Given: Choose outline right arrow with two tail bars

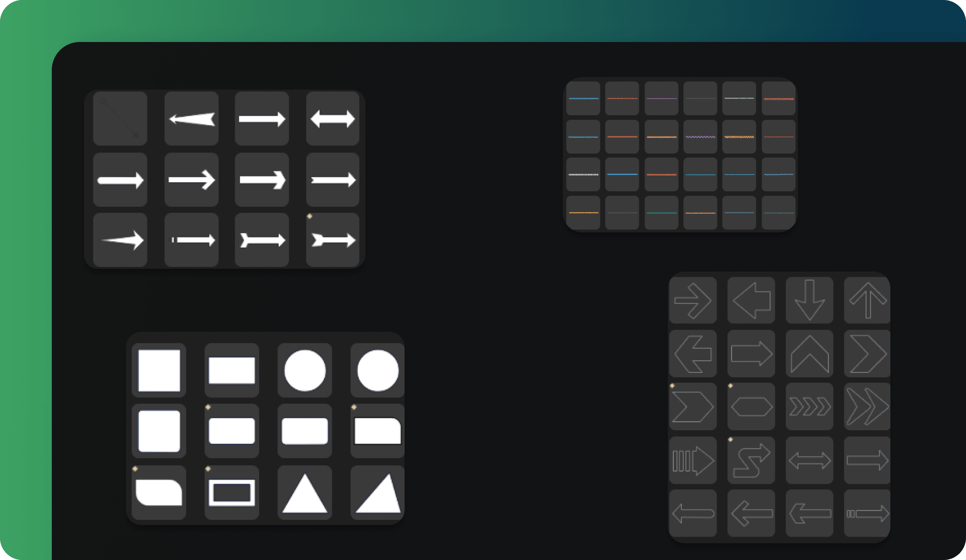Looking at the screenshot, I should (x=867, y=513).
